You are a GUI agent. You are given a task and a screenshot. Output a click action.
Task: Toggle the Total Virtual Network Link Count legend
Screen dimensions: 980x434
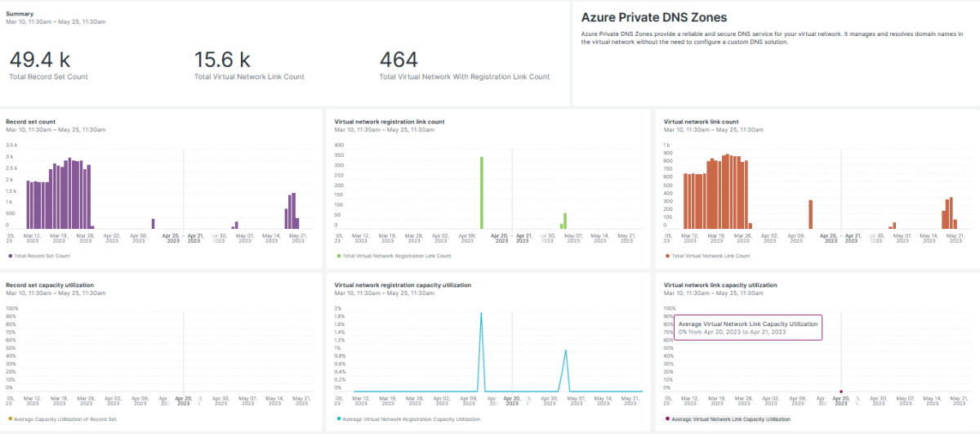(x=709, y=256)
